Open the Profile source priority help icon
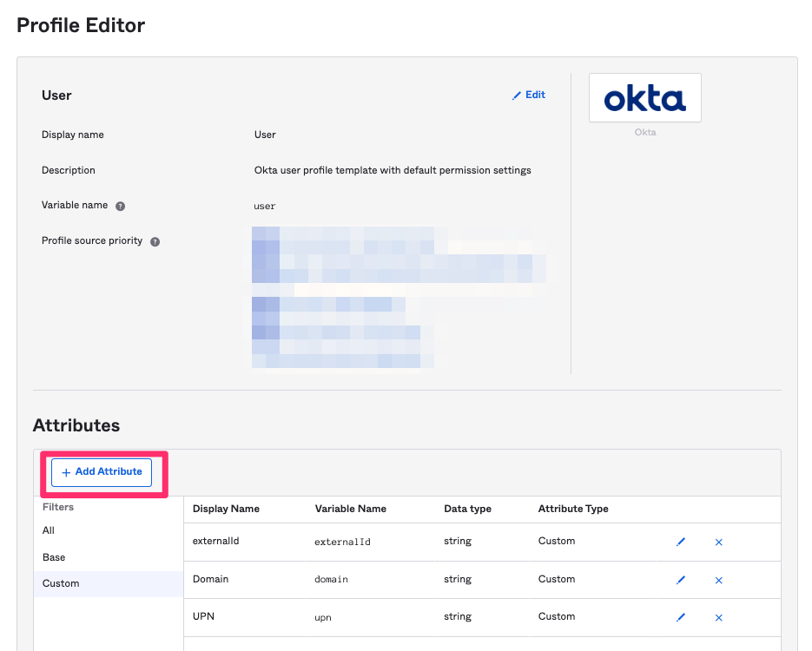Image resolution: width=812 pixels, height=651 pixels. pos(155,241)
